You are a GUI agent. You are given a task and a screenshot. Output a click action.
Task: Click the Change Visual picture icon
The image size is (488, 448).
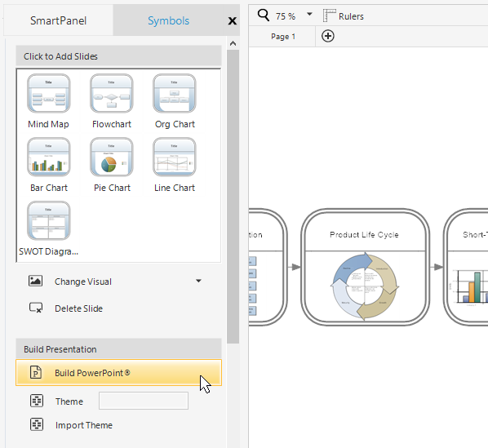35,281
